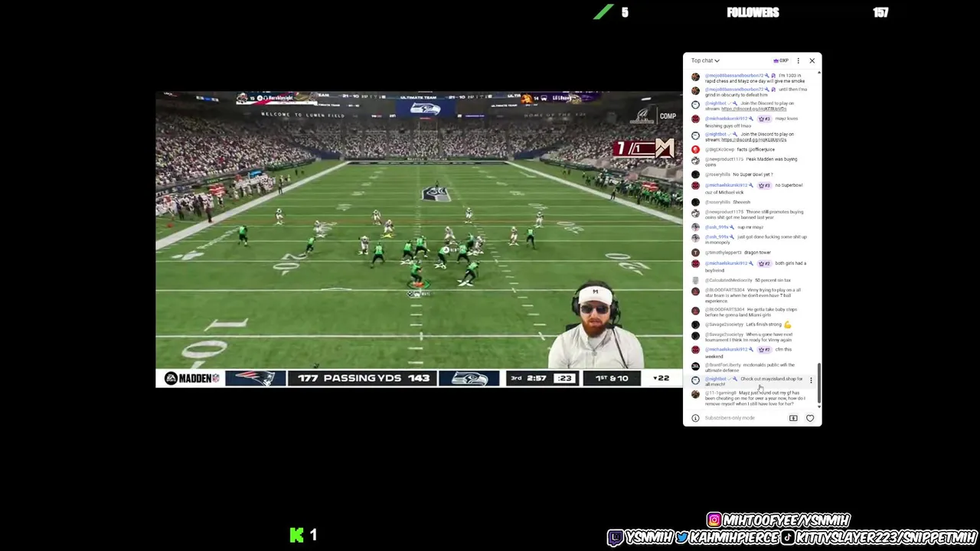The image size is (980, 551).
Task: Click the heart reaction icon
Action: coord(810,418)
